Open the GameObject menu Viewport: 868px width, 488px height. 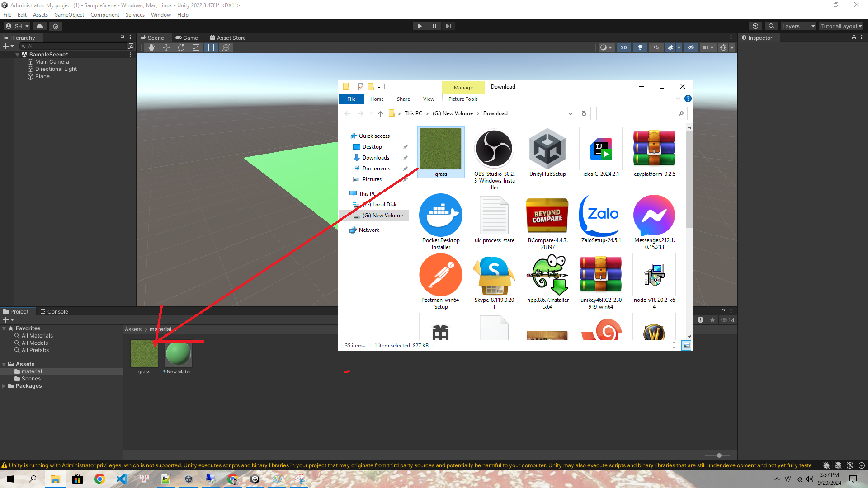click(x=69, y=15)
